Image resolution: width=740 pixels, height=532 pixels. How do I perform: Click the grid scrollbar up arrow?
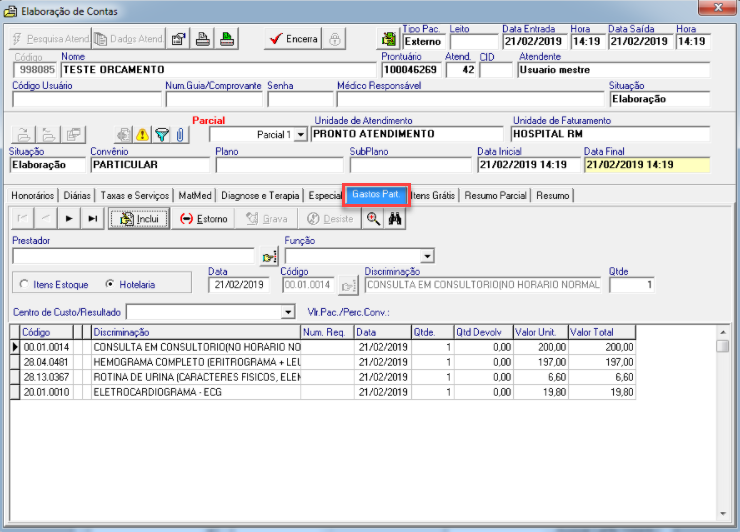coord(723,332)
